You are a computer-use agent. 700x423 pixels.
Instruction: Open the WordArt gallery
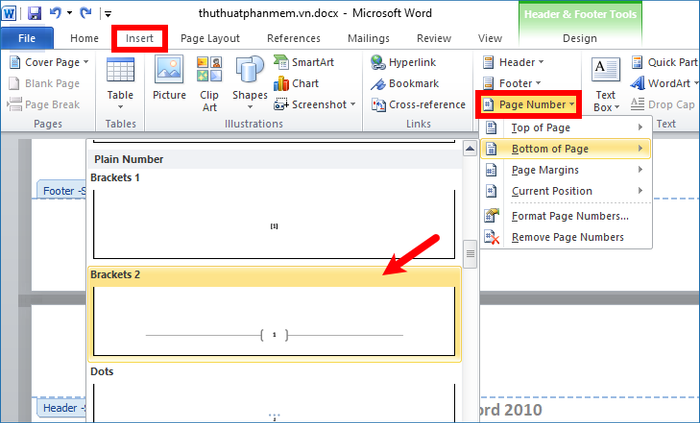(664, 83)
